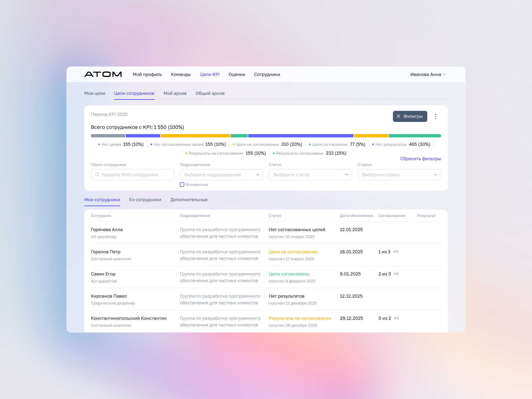Click the chevron next to Иванова Анна
This screenshot has height=399, width=532.
(x=444, y=75)
